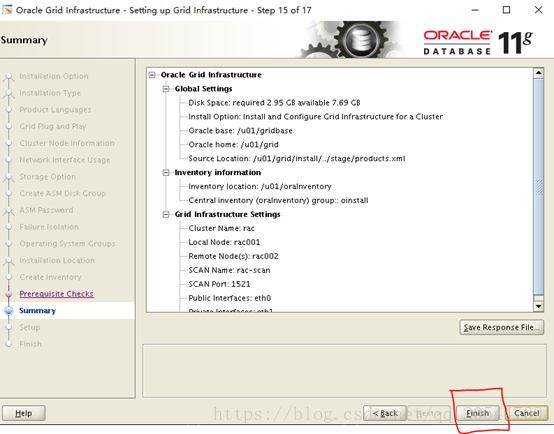Image resolution: width=554 pixels, height=434 pixels.
Task: Collapse the Grid Infrastructure Settings node
Action: pyautogui.click(x=166, y=215)
